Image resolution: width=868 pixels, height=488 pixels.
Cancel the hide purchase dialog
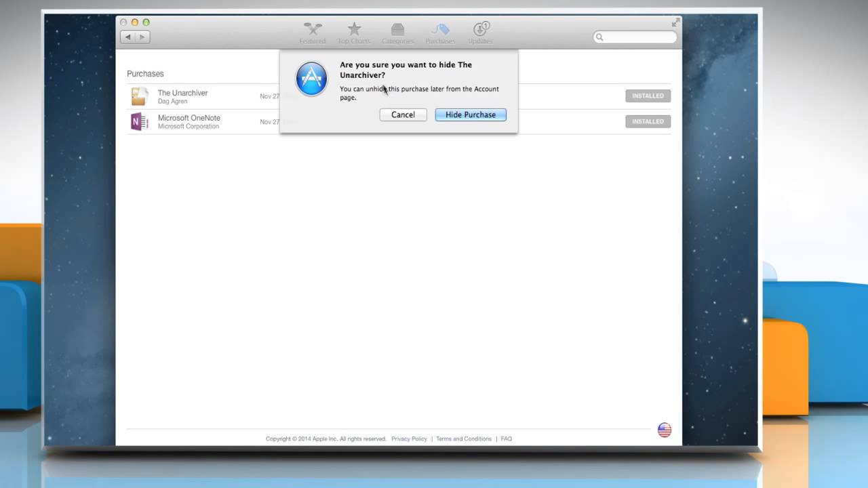pos(403,115)
